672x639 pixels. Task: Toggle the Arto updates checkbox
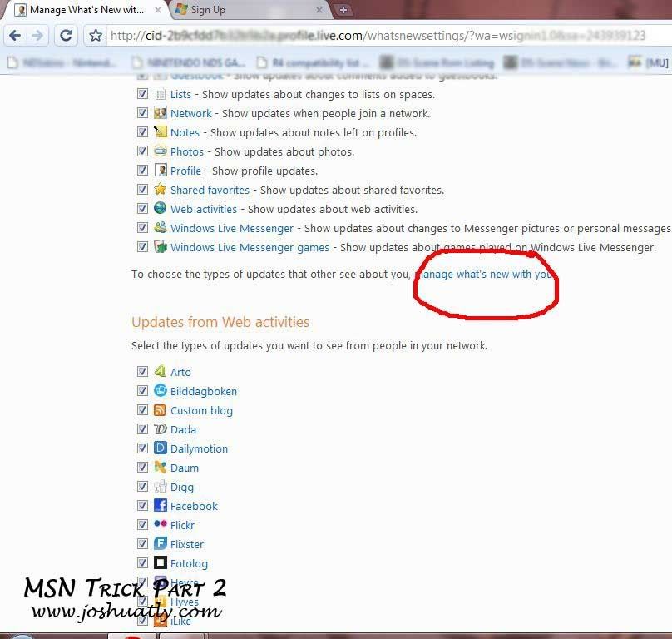click(142, 371)
